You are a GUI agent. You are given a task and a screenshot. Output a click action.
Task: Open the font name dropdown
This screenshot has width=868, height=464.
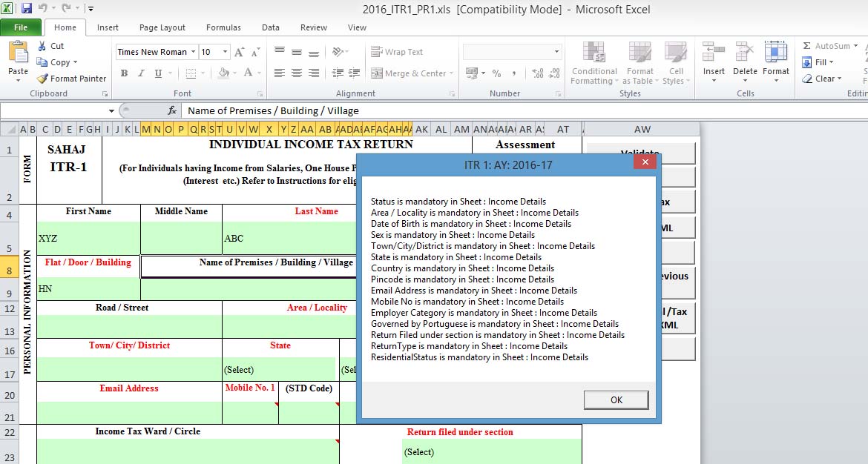[x=193, y=52]
